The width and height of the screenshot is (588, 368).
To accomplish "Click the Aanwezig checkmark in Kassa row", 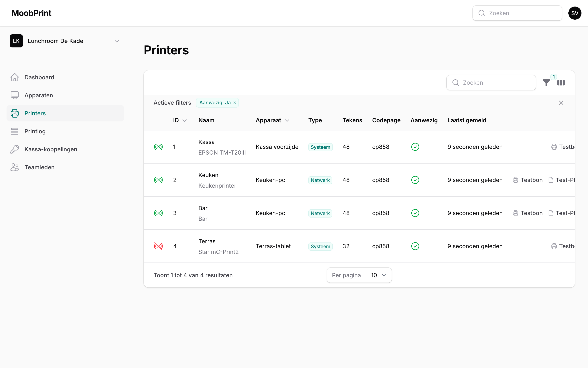I will point(415,147).
